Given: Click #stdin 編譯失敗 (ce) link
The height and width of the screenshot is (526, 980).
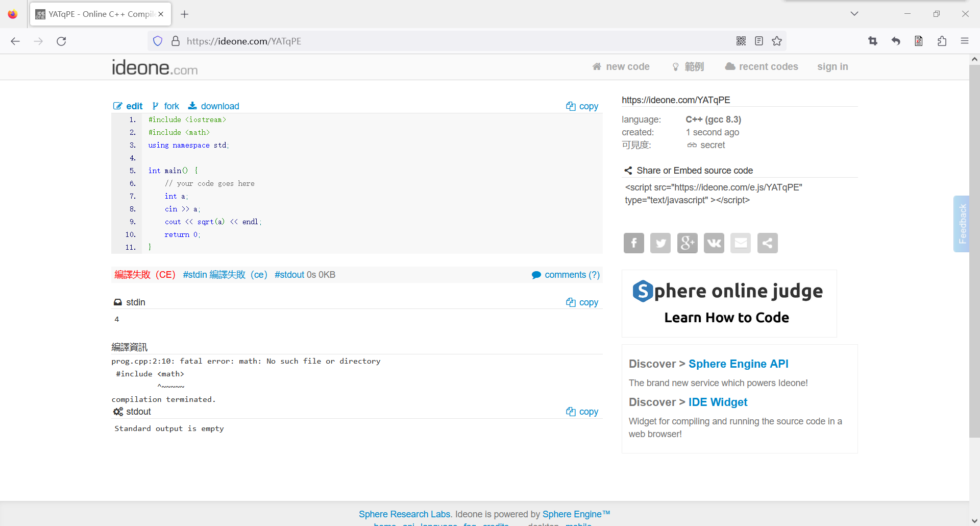Looking at the screenshot, I should pyautogui.click(x=225, y=275).
